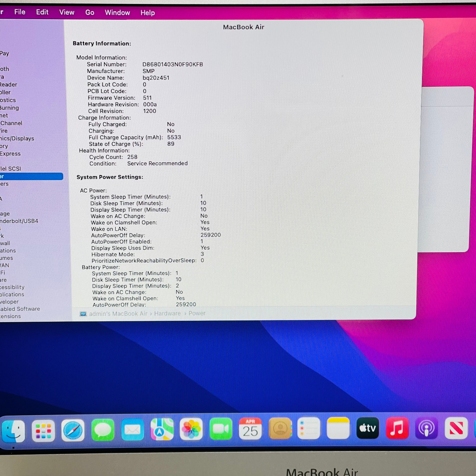
Task: Open the Go menu
Action: pyautogui.click(x=90, y=13)
